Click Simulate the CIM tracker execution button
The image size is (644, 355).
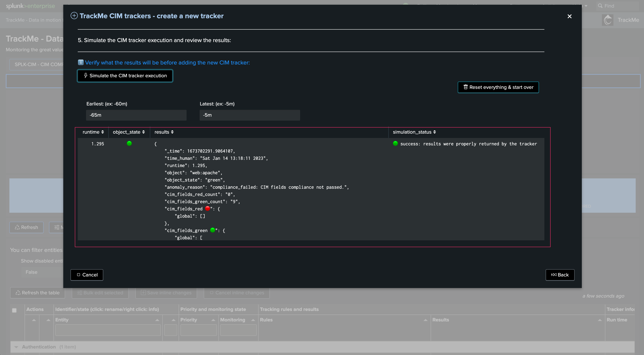coord(125,76)
